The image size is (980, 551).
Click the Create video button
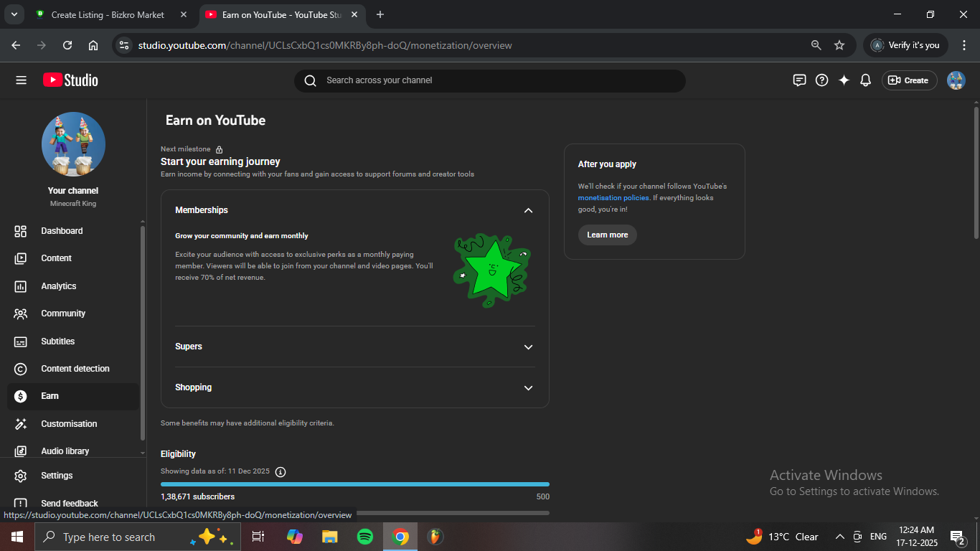click(909, 80)
